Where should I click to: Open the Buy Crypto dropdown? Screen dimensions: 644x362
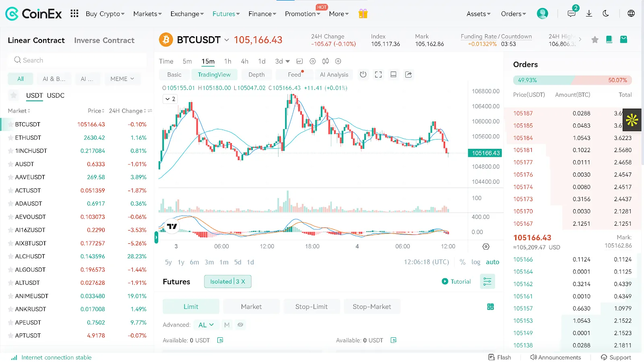click(105, 14)
